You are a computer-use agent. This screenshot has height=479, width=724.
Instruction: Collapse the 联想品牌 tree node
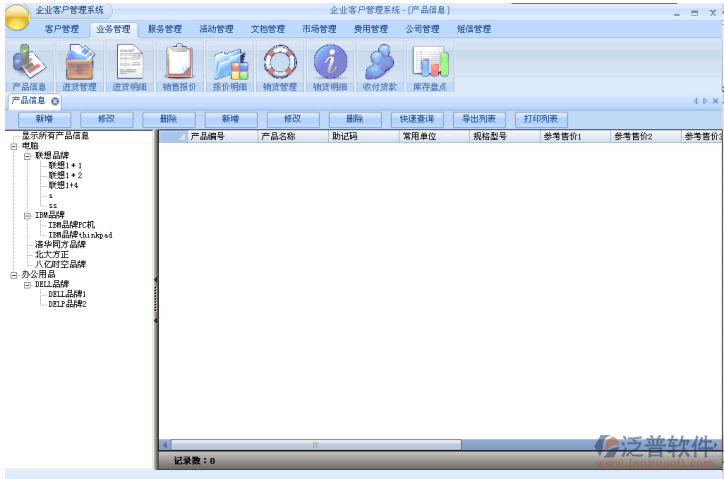point(28,156)
